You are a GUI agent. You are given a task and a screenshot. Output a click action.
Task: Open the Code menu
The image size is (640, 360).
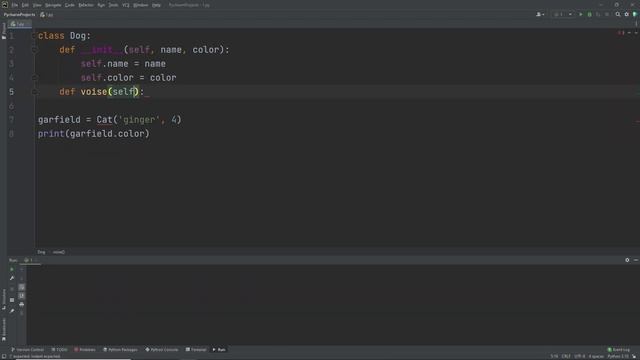point(70,5)
